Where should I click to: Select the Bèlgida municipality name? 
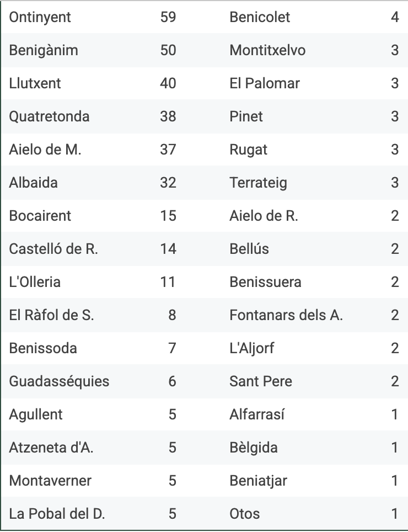click(x=254, y=448)
